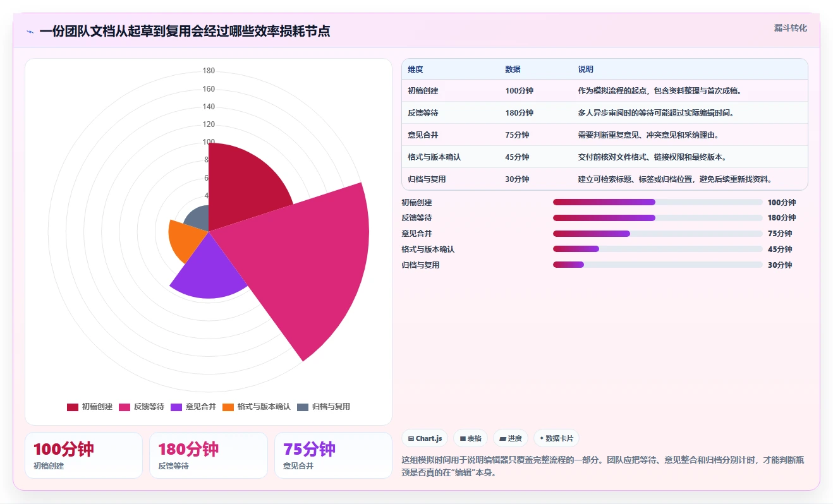Click the 180分钟 table data cell
The height and width of the screenshot is (504, 833).
(519, 113)
